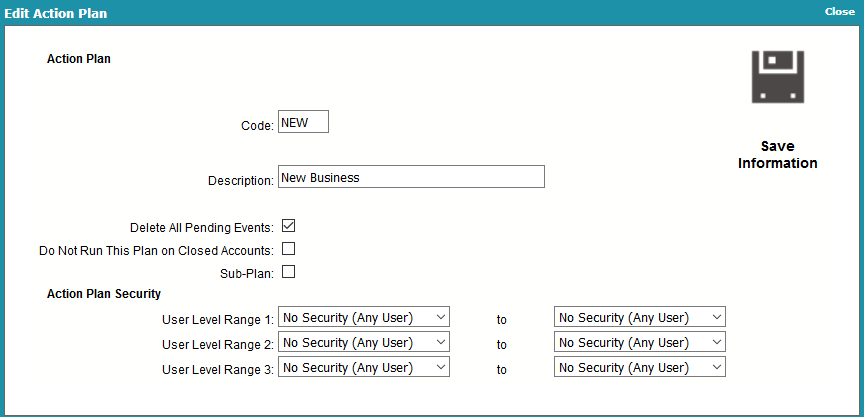This screenshot has width=864, height=417.
Task: Expand User Level Range 2 end dropdown
Action: [640, 342]
